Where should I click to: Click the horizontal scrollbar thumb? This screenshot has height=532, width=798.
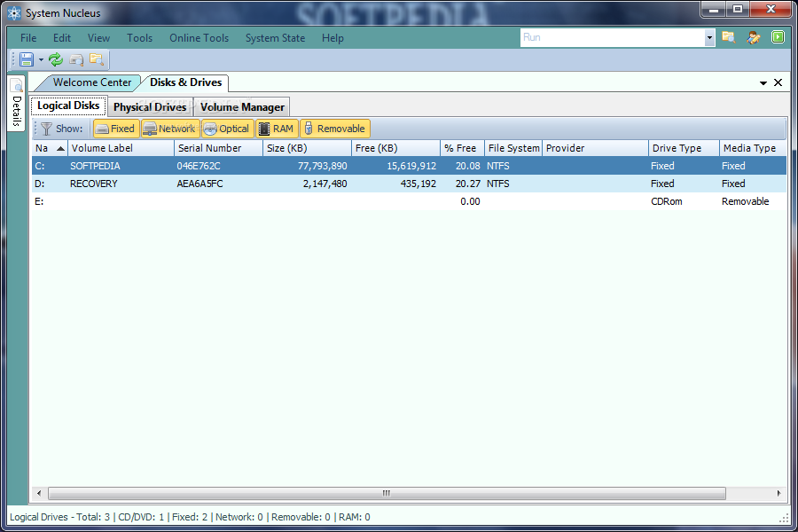387,493
